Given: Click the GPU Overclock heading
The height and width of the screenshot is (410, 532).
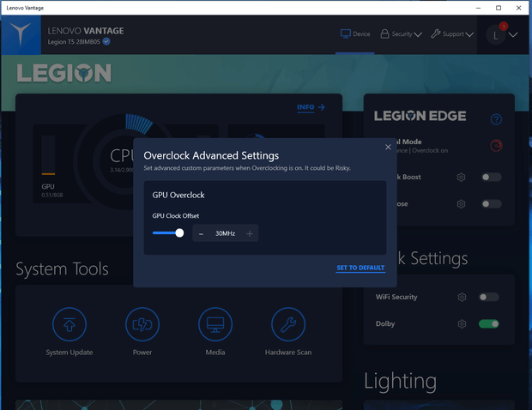Looking at the screenshot, I should [178, 195].
